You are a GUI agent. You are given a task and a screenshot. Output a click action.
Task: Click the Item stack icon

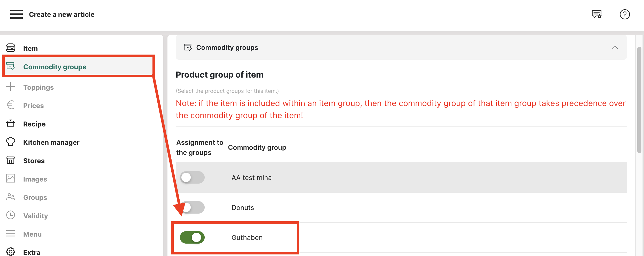click(x=11, y=48)
